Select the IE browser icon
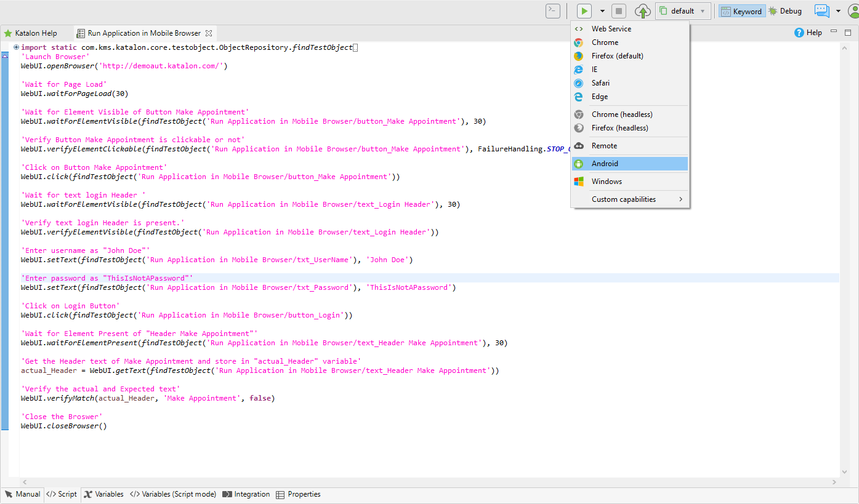 (579, 69)
